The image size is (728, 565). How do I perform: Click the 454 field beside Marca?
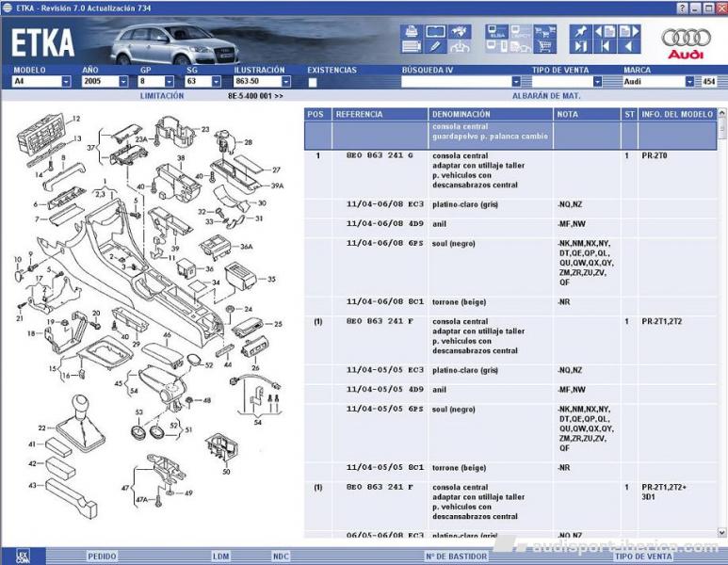pos(708,82)
